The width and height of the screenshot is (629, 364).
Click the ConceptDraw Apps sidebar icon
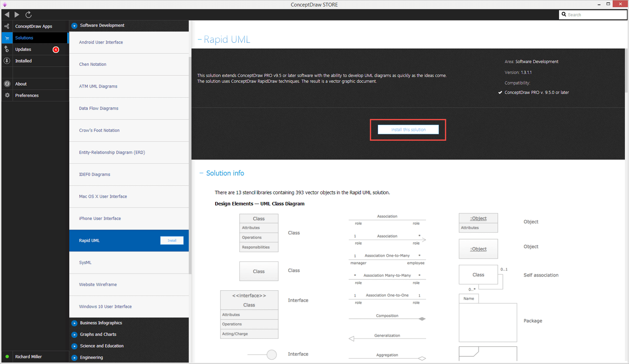(x=7, y=26)
